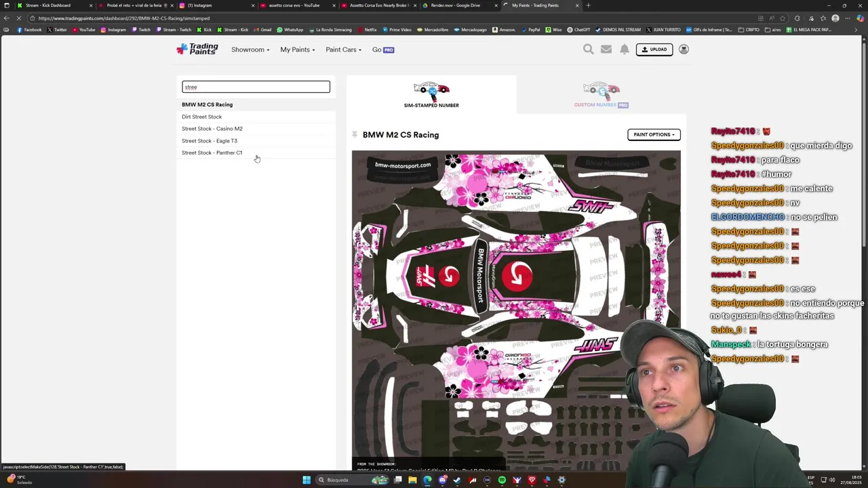Open Facebook bookmark

coord(29,30)
